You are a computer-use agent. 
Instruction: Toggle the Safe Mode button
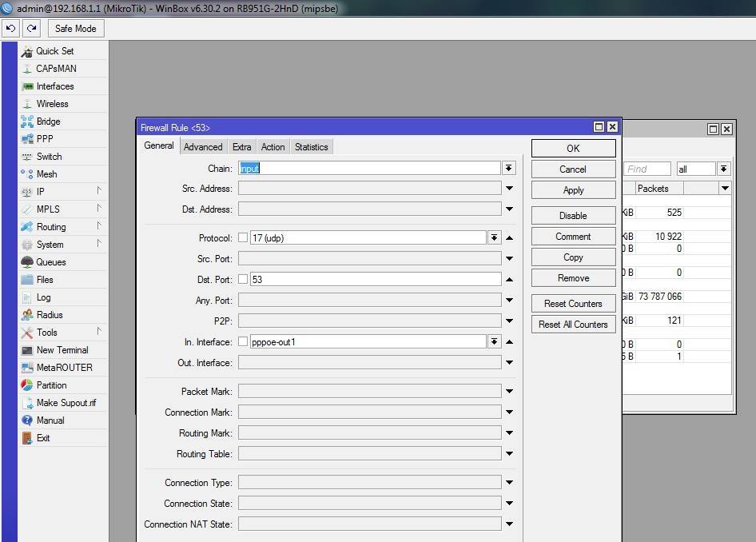tap(75, 29)
